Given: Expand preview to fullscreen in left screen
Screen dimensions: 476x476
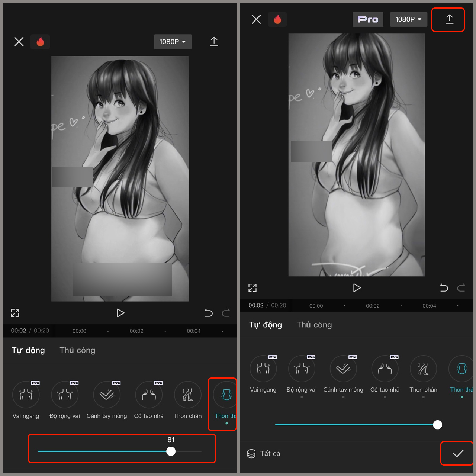Looking at the screenshot, I should point(15,313).
